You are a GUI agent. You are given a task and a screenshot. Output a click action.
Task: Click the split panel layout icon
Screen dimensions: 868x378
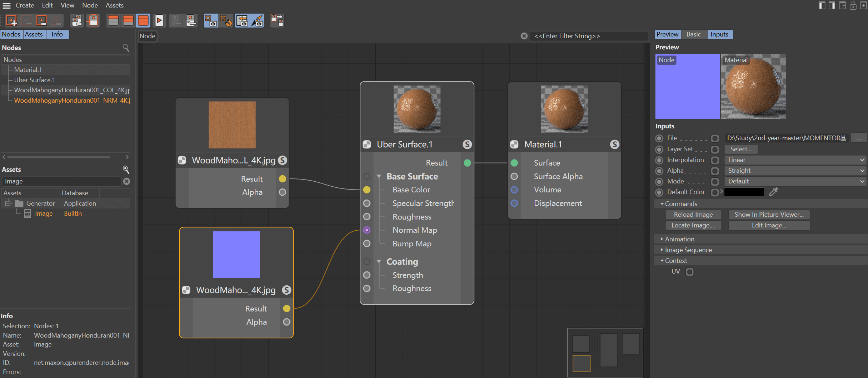point(842,5)
